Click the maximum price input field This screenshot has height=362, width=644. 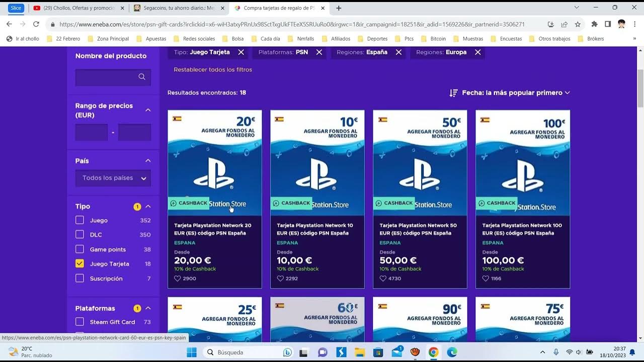coord(134,132)
